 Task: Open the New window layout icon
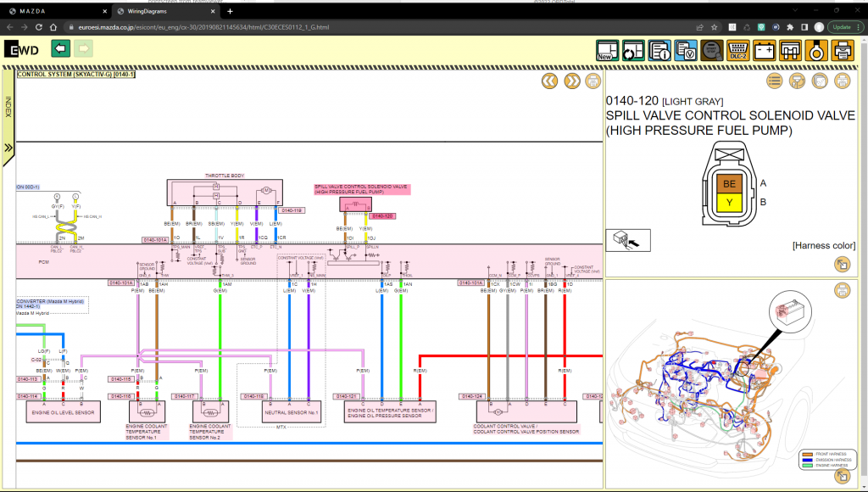pyautogui.click(x=607, y=50)
